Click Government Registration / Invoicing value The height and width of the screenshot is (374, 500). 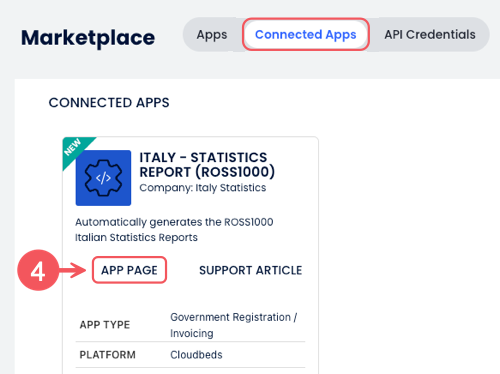click(x=234, y=325)
